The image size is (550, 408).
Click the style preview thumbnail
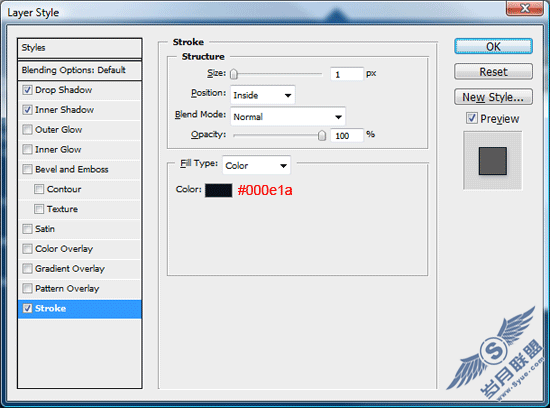pyautogui.click(x=493, y=161)
